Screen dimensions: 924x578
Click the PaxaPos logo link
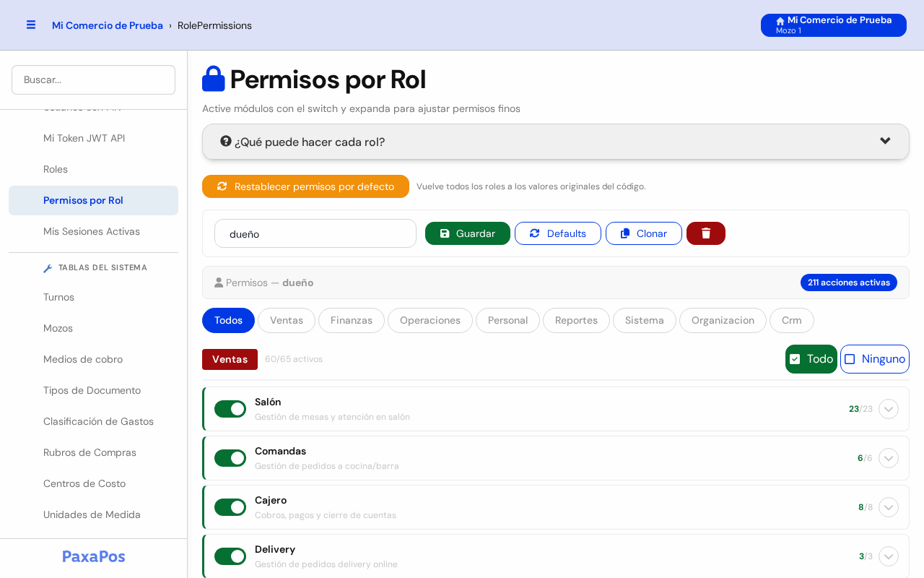(94, 556)
